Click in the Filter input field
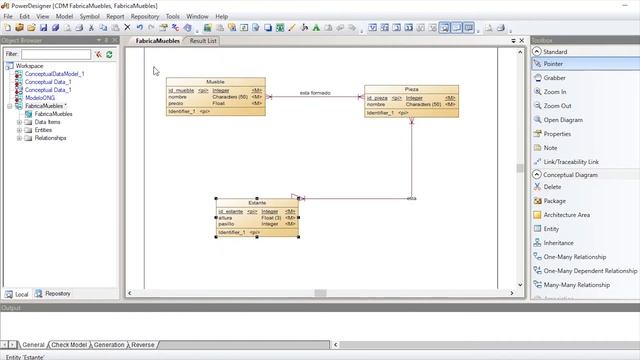 coord(56,54)
